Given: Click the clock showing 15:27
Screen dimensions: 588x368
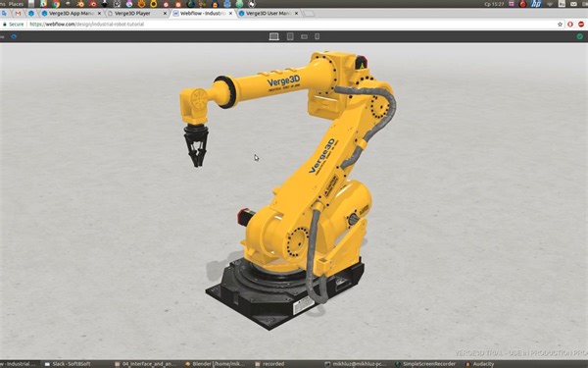Looking at the screenshot, I should coord(494,4).
